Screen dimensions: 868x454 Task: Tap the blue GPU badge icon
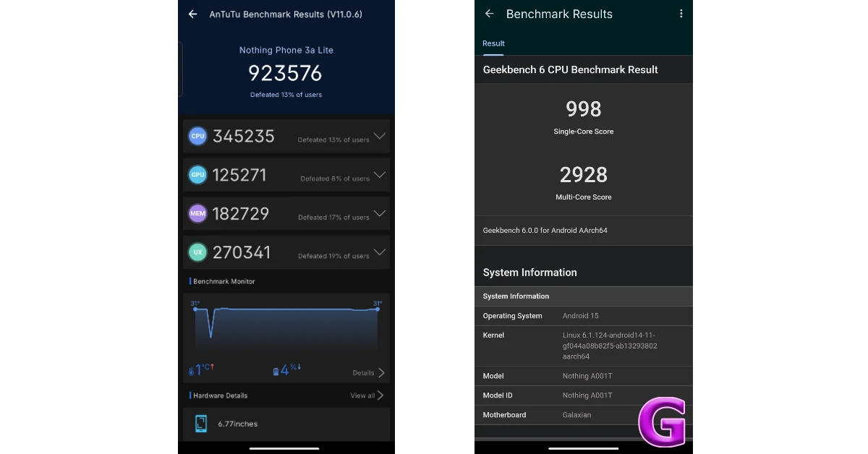click(197, 174)
